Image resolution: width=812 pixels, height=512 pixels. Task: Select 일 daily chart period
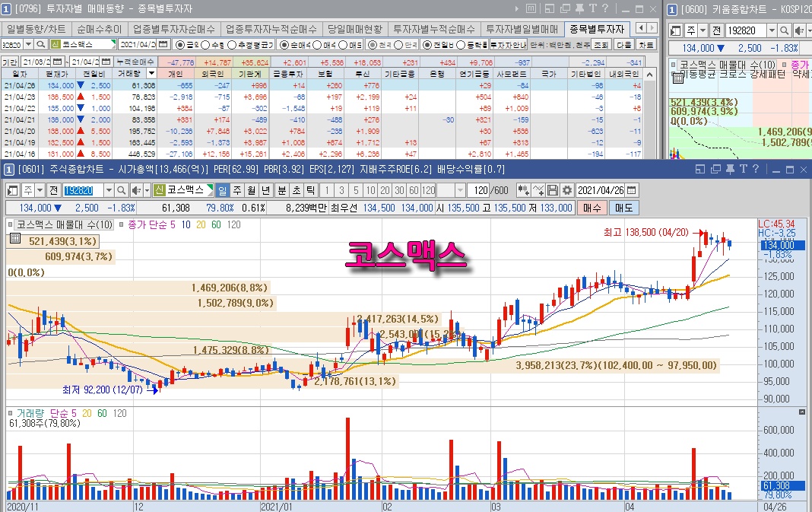[x=222, y=191]
